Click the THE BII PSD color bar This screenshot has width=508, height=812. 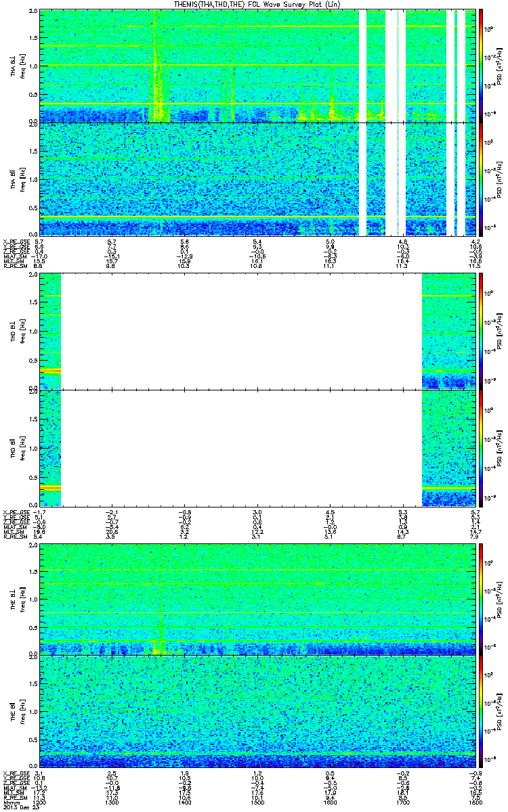point(482,711)
